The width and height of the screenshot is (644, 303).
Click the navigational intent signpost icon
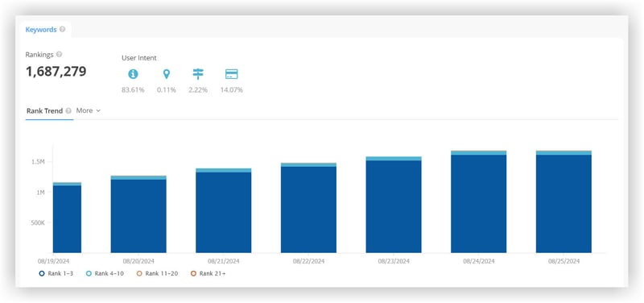pos(198,74)
